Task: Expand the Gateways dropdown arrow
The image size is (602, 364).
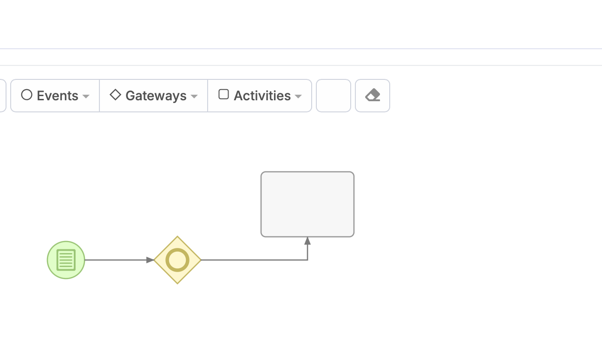Action: tap(194, 97)
